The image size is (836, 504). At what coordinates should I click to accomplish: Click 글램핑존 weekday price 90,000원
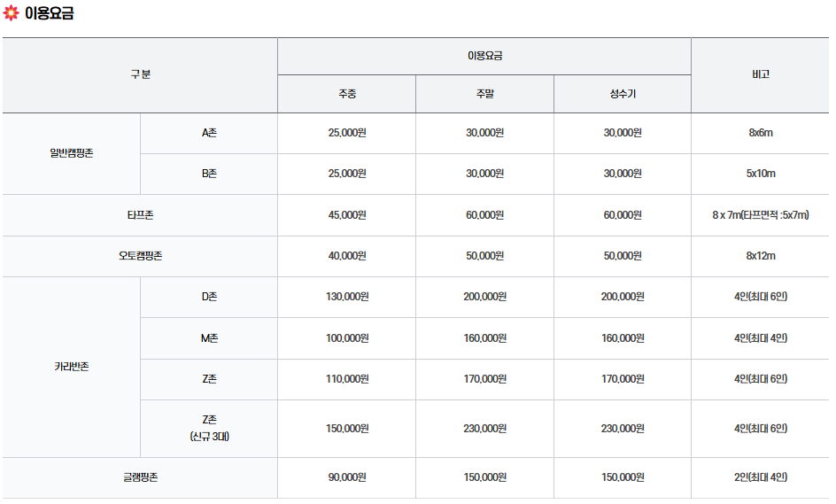[x=347, y=477]
